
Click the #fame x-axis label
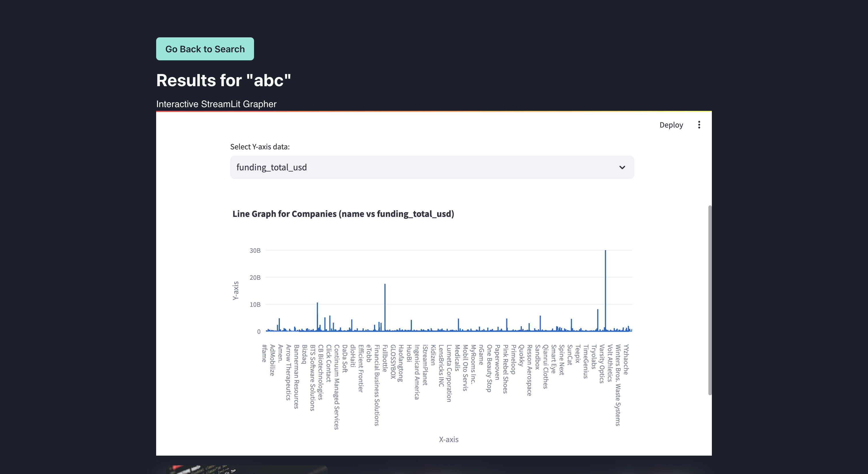point(264,353)
